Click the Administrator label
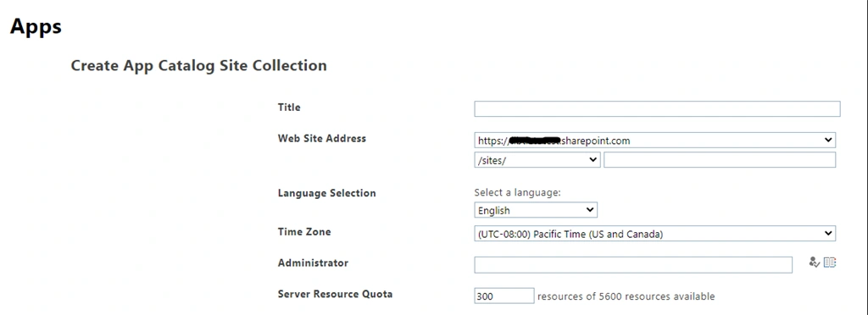The height and width of the screenshot is (315, 868). click(x=313, y=262)
